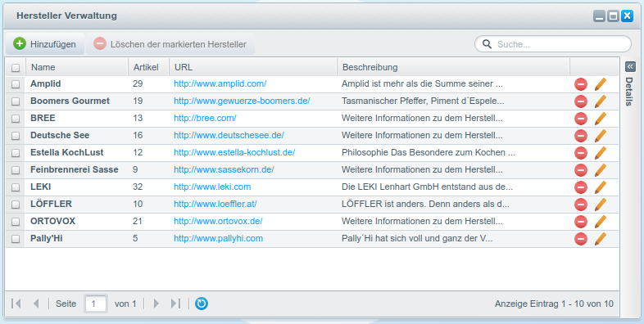Sort by the Name column header
This screenshot has height=324, width=644.
(x=77, y=67)
